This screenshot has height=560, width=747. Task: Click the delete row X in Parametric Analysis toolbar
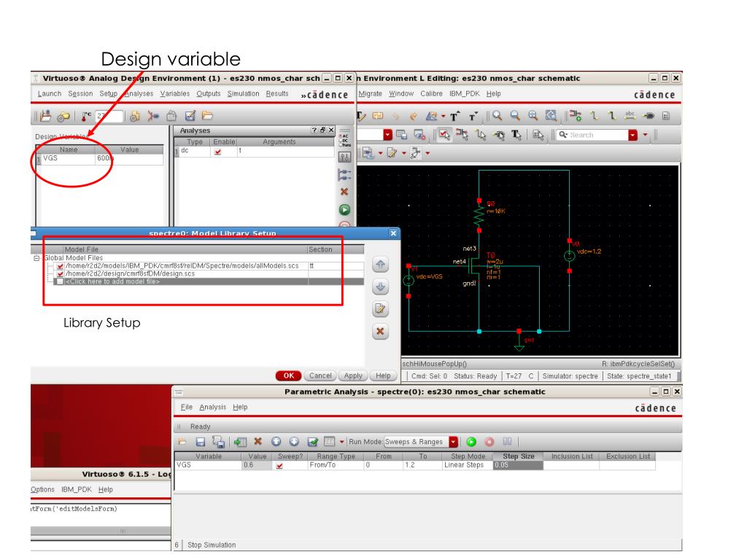(258, 442)
